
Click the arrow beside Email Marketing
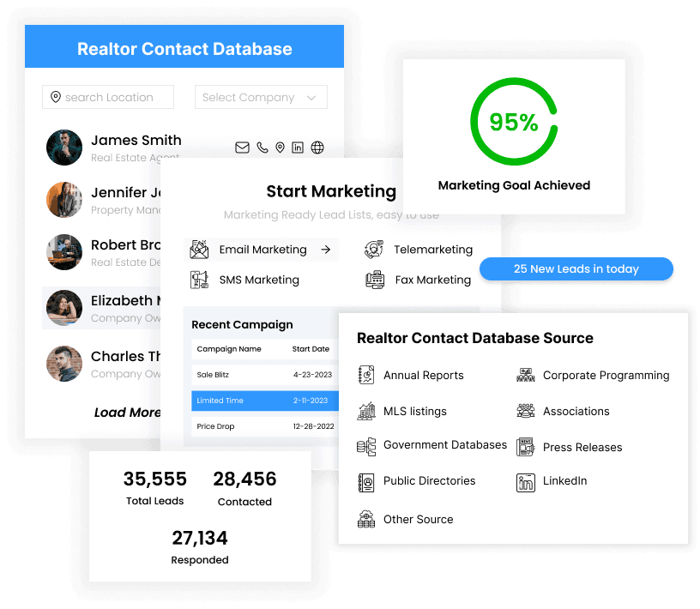[326, 249]
